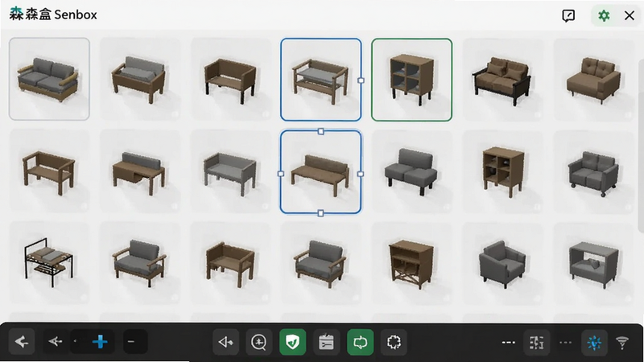
Task: Click right handle of wood-frame bench selection
Action: point(361,80)
